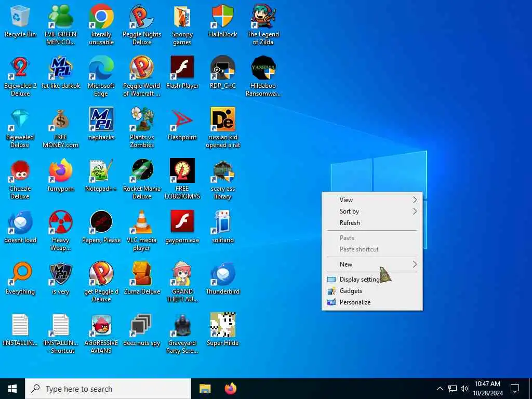
Task: Select the Chuzzle Deluxe icon
Action: pyautogui.click(x=20, y=179)
